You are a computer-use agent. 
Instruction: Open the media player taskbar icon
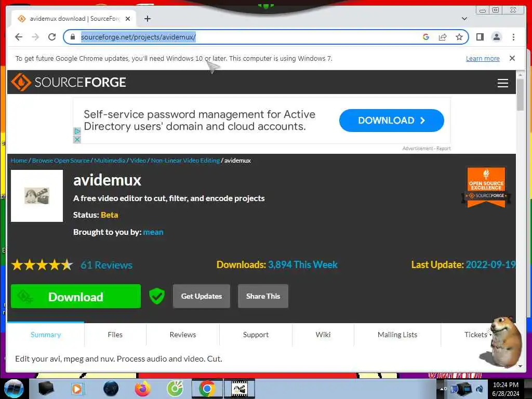pyautogui.click(x=77, y=389)
